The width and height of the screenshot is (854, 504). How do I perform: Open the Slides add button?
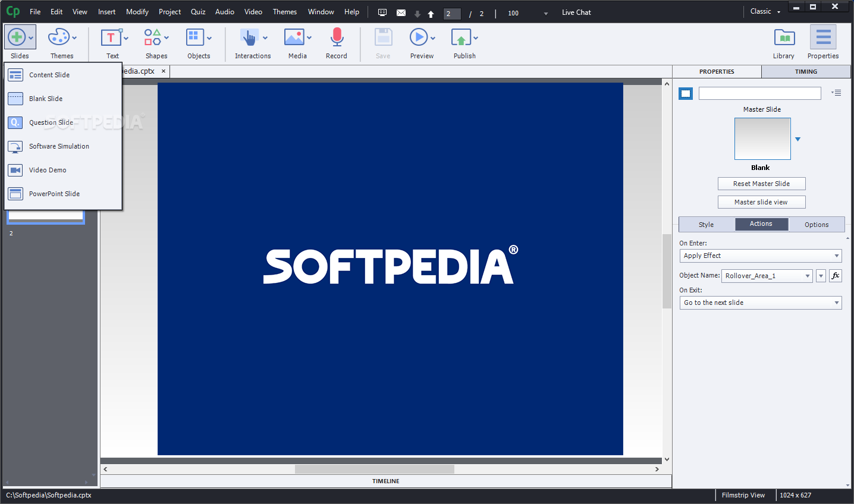coord(17,37)
